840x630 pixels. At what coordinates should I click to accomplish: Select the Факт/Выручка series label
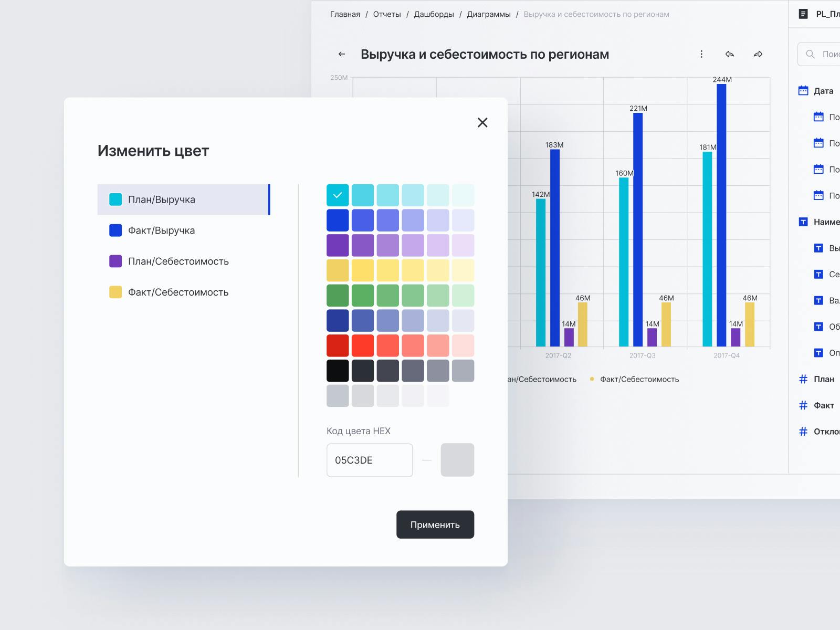pyautogui.click(x=162, y=230)
